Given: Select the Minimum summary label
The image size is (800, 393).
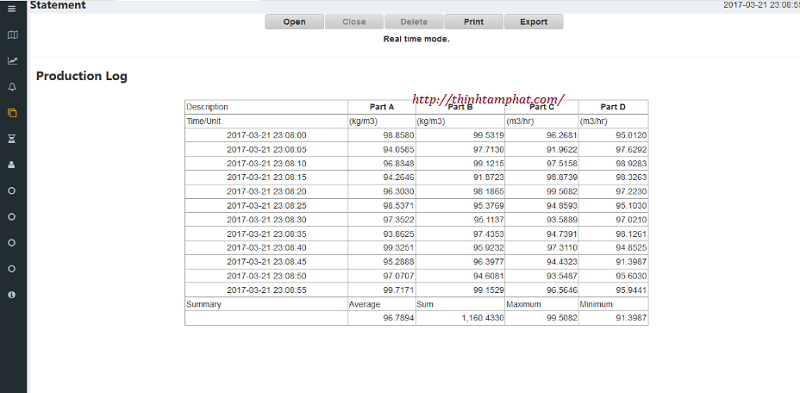Looking at the screenshot, I should pyautogui.click(x=596, y=304).
